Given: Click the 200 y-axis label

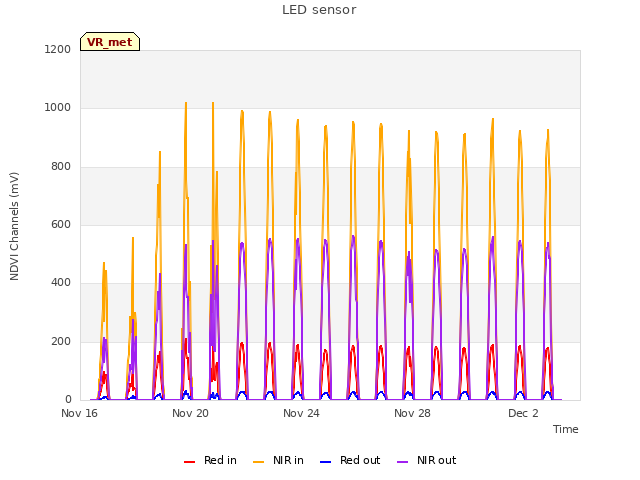Looking at the screenshot, I should [61, 342].
